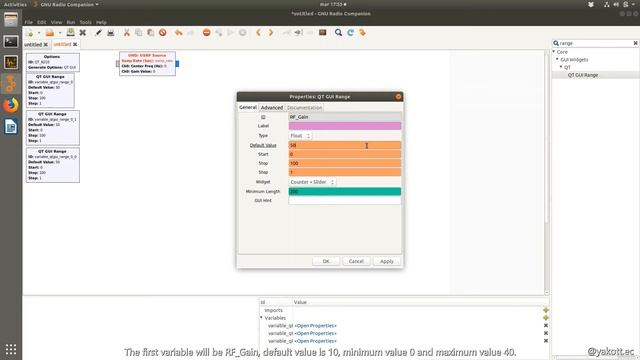Collapse the Core tree category
This screenshot has width=640, height=360.
tap(554, 52)
